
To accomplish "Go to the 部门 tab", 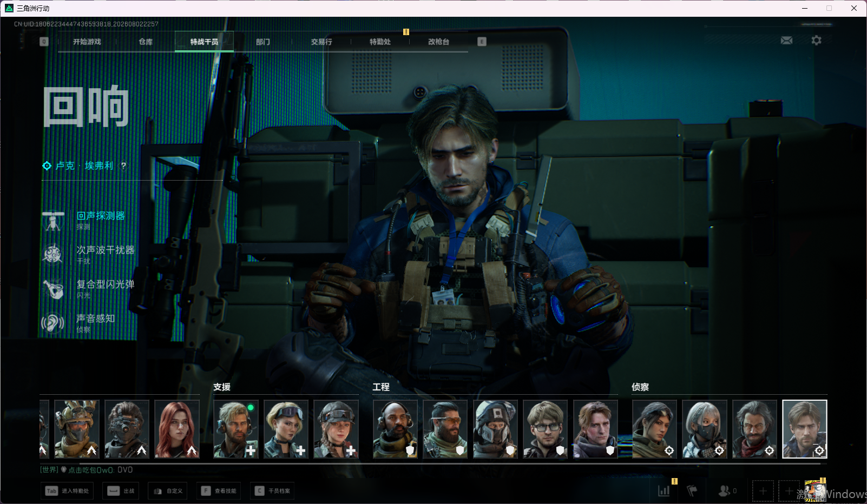I will (x=263, y=42).
